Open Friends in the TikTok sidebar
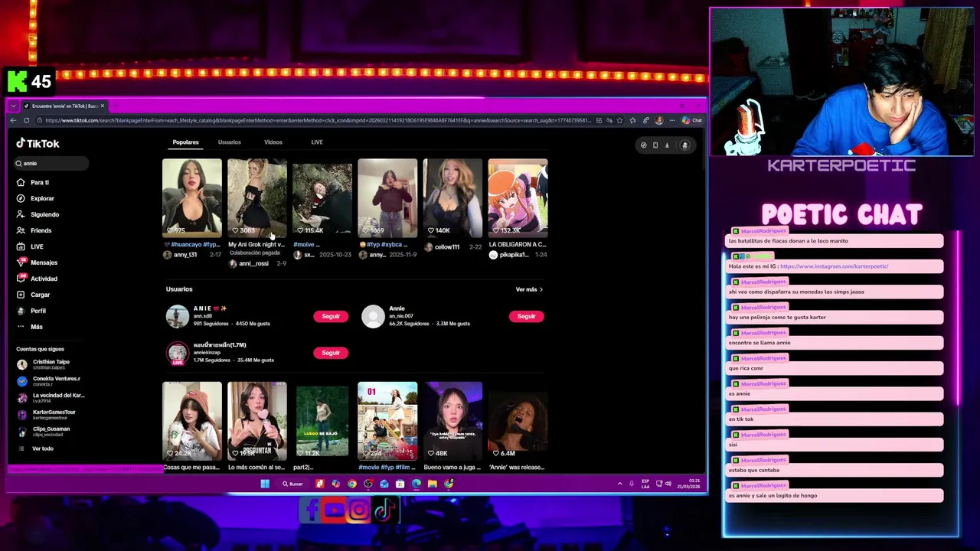This screenshot has width=980, height=551. (34, 230)
